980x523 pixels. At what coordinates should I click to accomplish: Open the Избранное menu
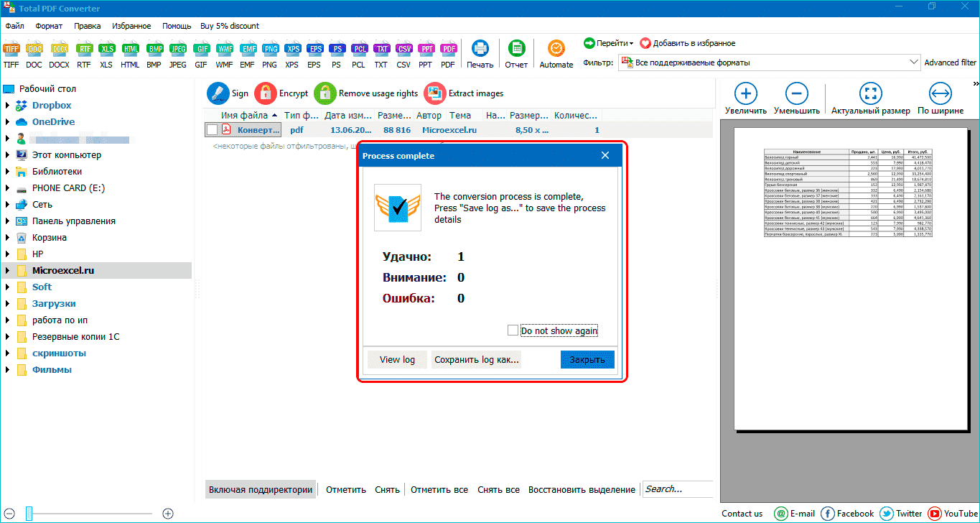pos(131,26)
